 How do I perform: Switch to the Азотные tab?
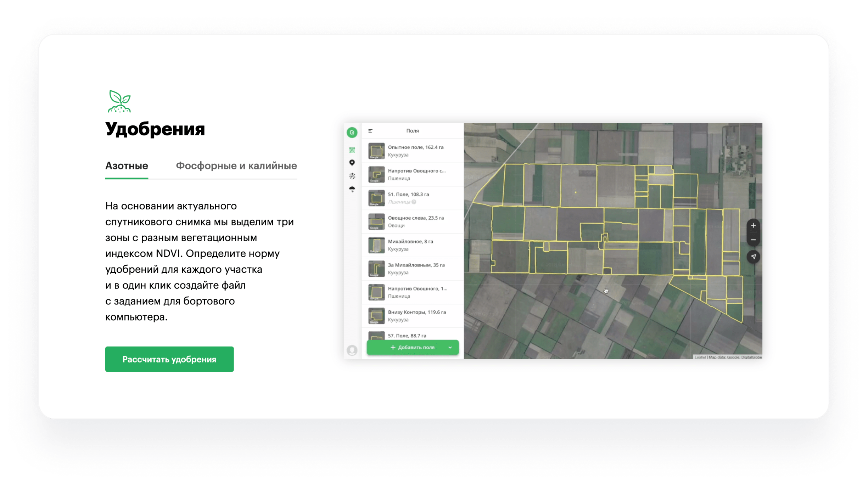(x=127, y=166)
